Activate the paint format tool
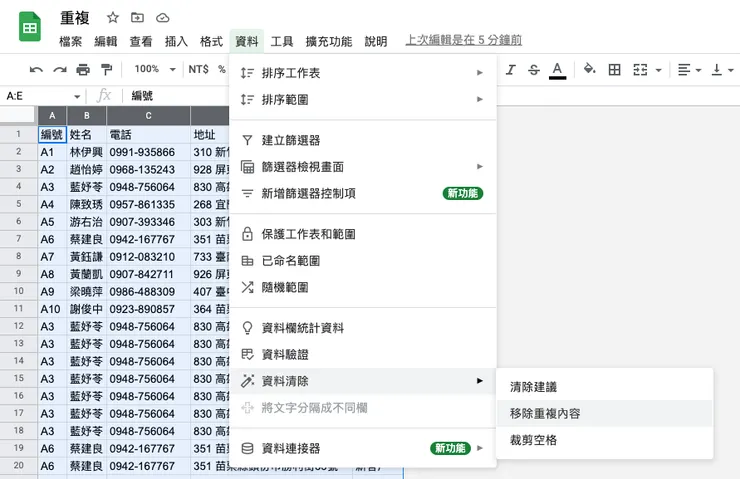This screenshot has width=740, height=479. pyautogui.click(x=107, y=70)
